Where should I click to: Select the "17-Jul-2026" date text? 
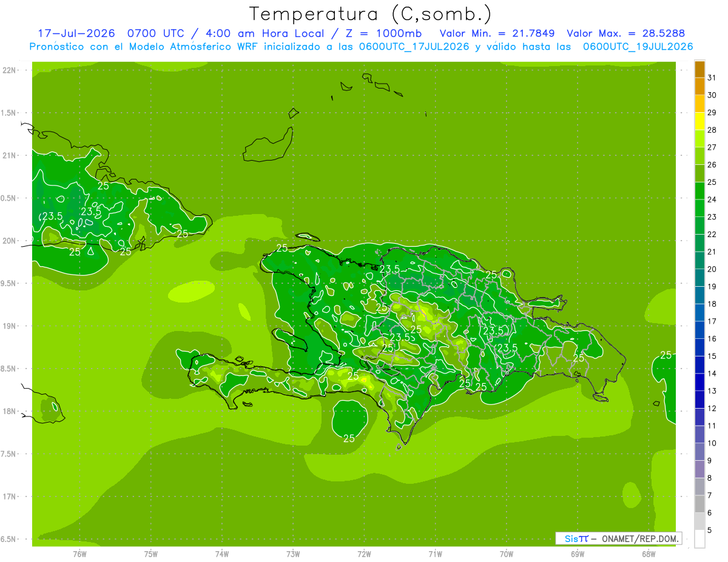click(76, 33)
